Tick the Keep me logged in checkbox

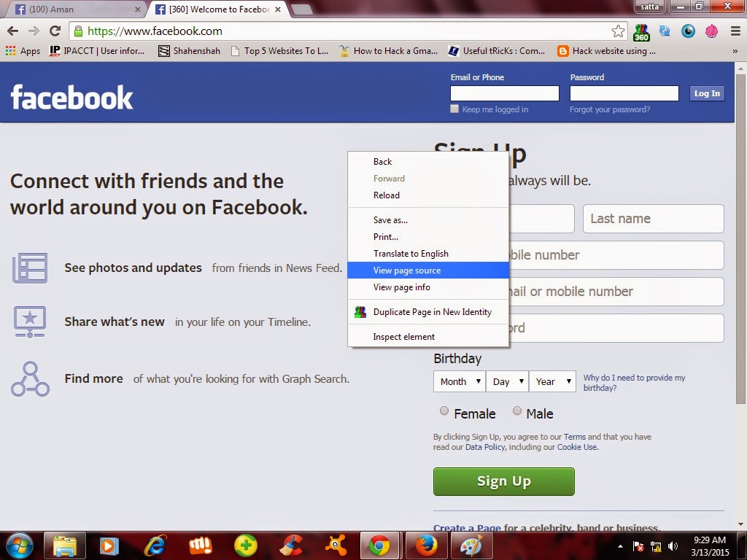(x=454, y=109)
